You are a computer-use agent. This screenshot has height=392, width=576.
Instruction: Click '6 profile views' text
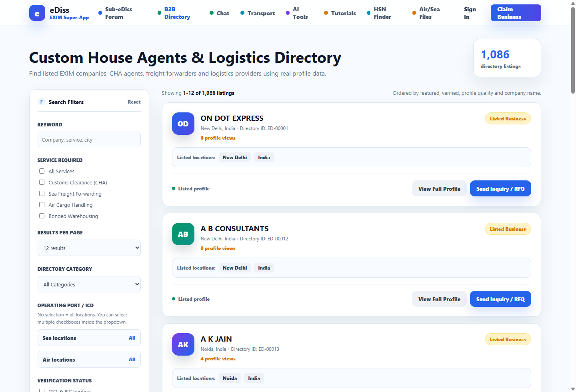[218, 138]
